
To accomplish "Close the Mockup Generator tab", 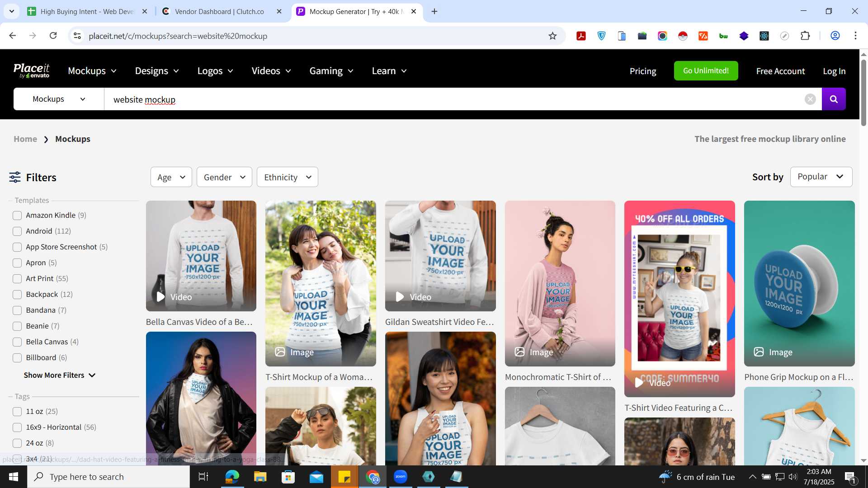I will tap(414, 11).
